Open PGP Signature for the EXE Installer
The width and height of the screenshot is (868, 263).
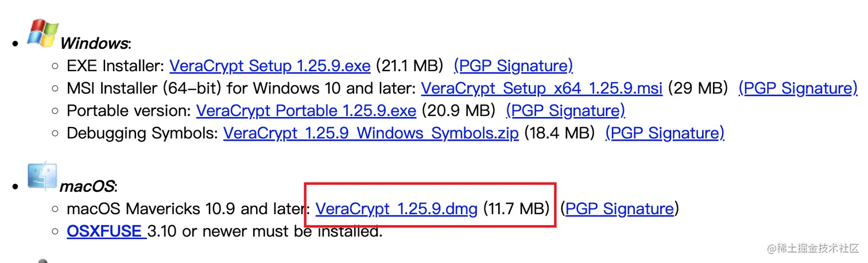(x=513, y=66)
